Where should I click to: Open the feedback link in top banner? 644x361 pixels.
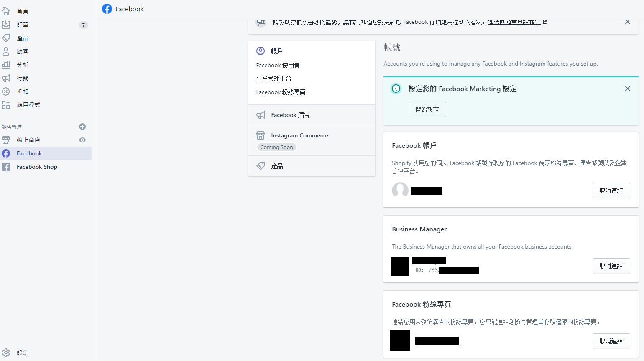(514, 22)
